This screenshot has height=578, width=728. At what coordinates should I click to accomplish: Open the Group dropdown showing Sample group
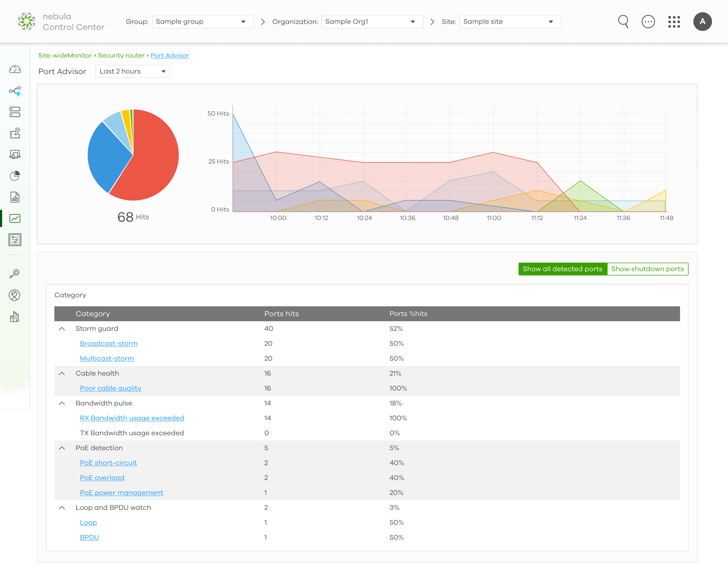[x=203, y=22]
